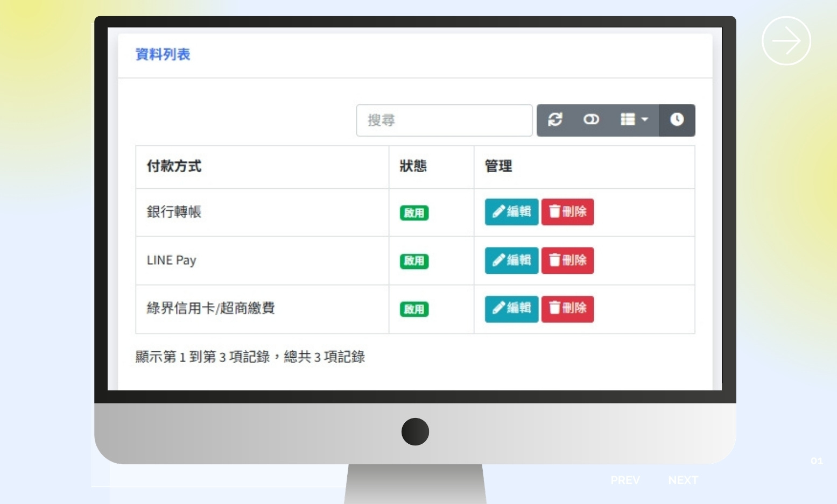Toggle the 啟用 status badge for 銀行轉帳
The width and height of the screenshot is (837, 504).
413,213
